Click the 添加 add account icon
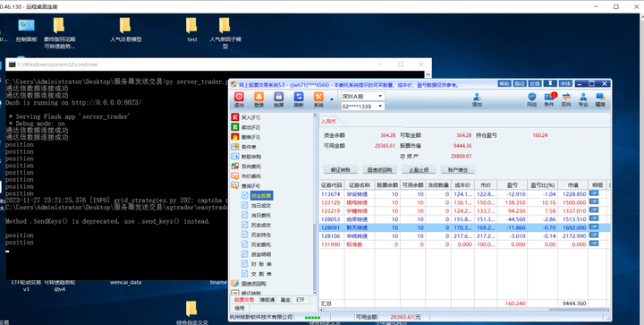Viewport: 644px width, 325px height. click(477, 99)
